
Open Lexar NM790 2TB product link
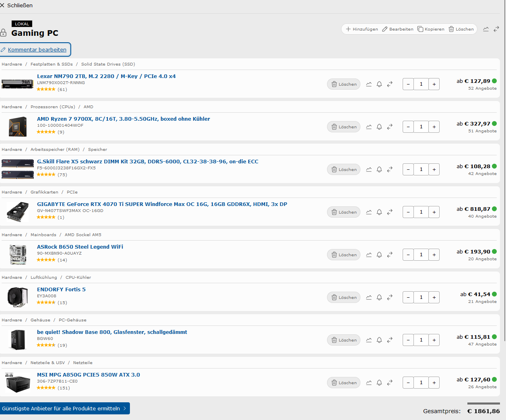pos(106,76)
